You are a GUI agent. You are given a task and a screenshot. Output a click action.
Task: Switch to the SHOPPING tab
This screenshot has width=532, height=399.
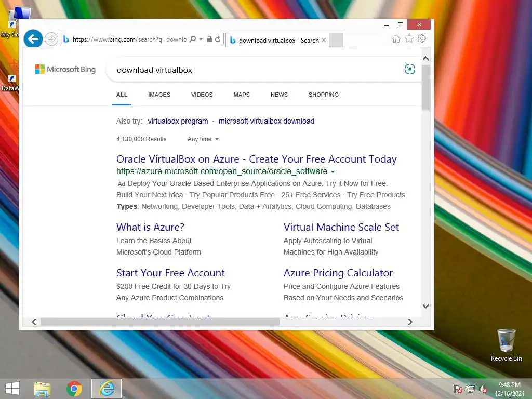pyautogui.click(x=324, y=95)
